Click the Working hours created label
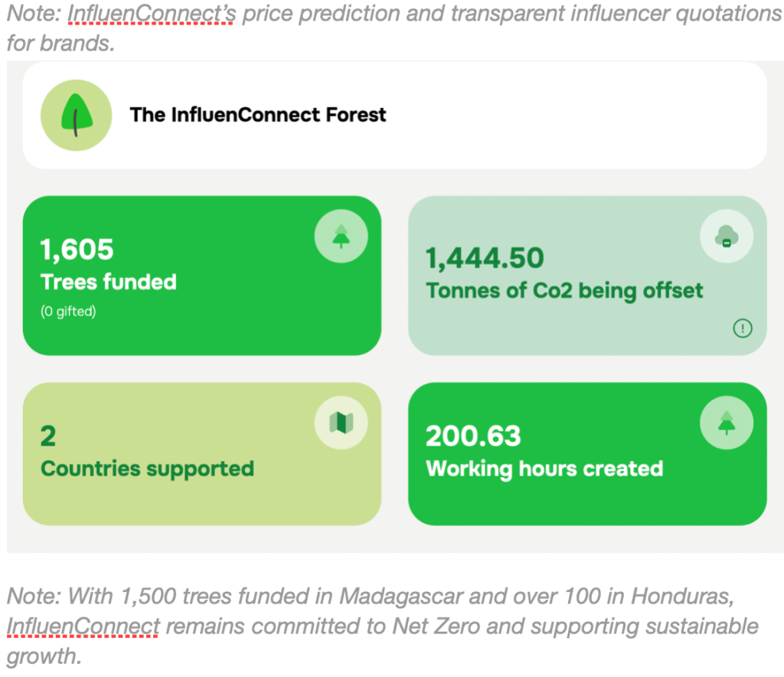This screenshot has width=784, height=677. coord(544,469)
